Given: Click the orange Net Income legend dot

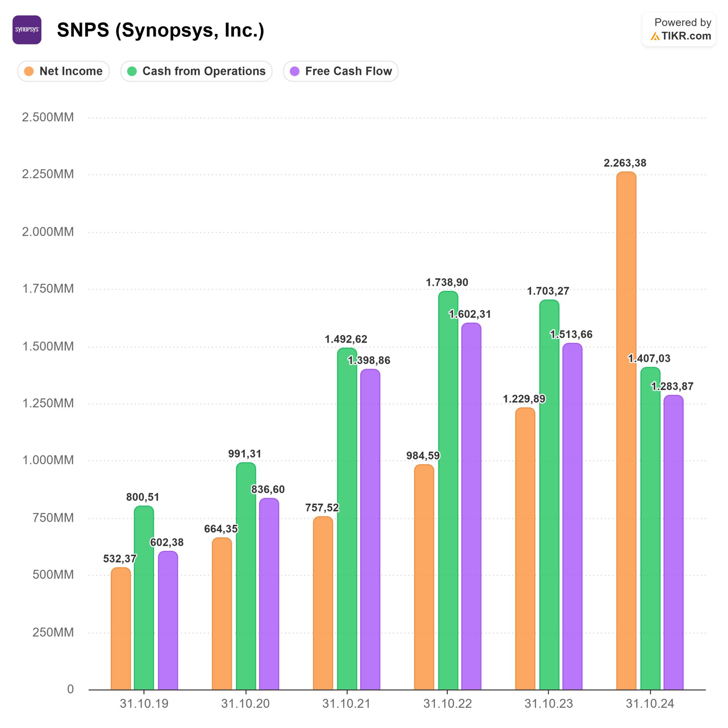Looking at the screenshot, I should (x=29, y=71).
